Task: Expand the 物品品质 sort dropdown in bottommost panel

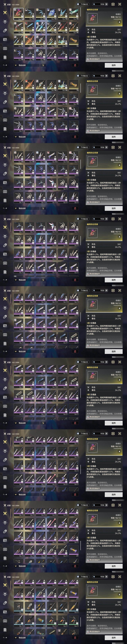Action: point(27,638)
